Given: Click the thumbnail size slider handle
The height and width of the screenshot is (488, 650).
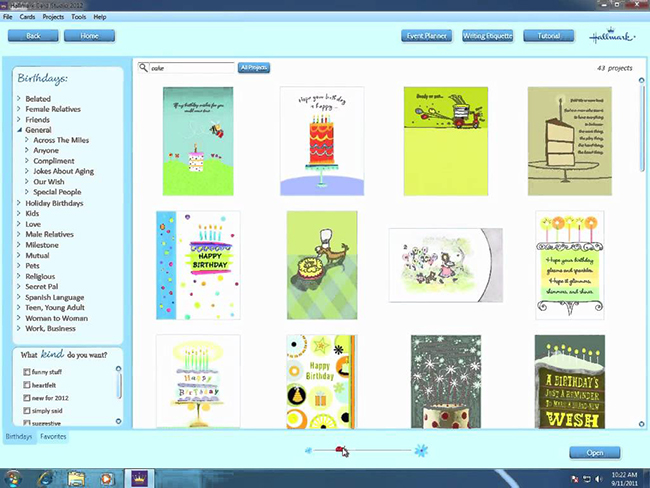Looking at the screenshot, I should click(x=342, y=451).
